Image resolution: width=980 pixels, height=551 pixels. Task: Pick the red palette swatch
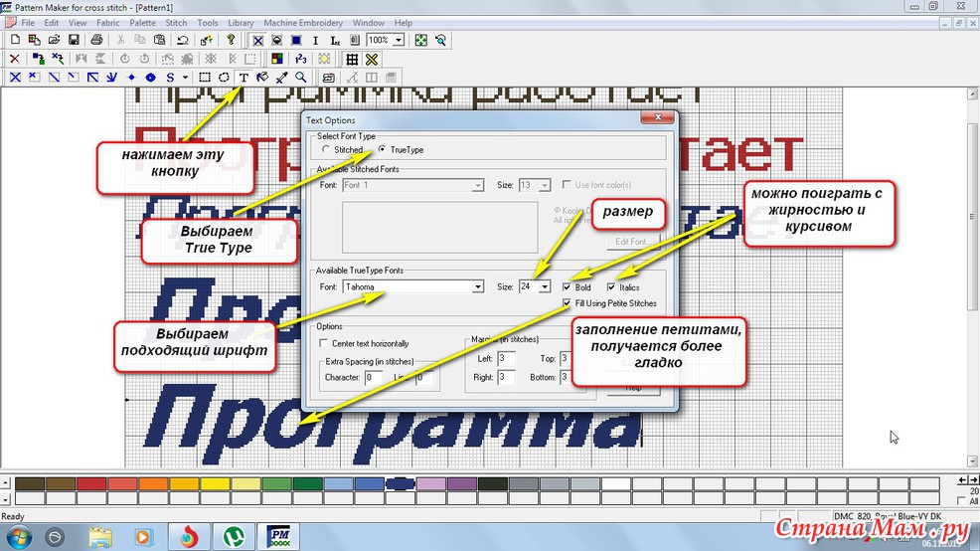91,483
